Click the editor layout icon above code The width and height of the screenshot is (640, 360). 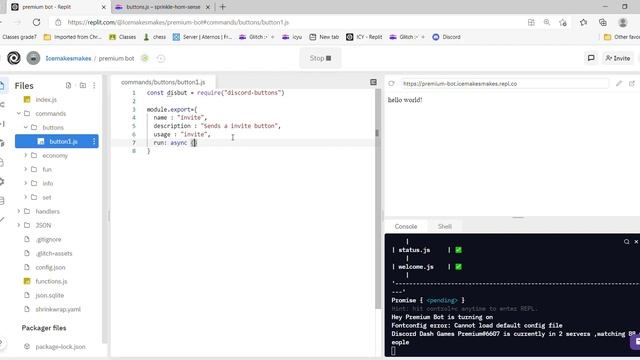pyautogui.click(x=373, y=82)
